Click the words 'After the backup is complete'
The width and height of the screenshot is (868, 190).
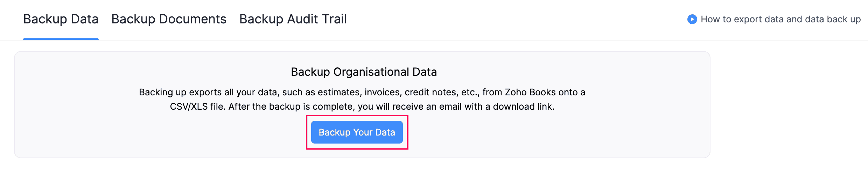[x=291, y=107]
